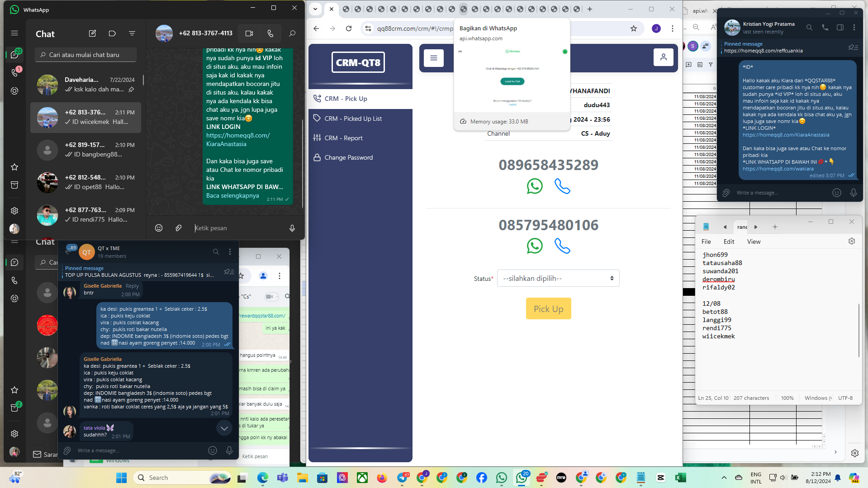This screenshot has height=488, width=868.
Task: Open the WhatsApp hamburger menu
Action: point(14,33)
